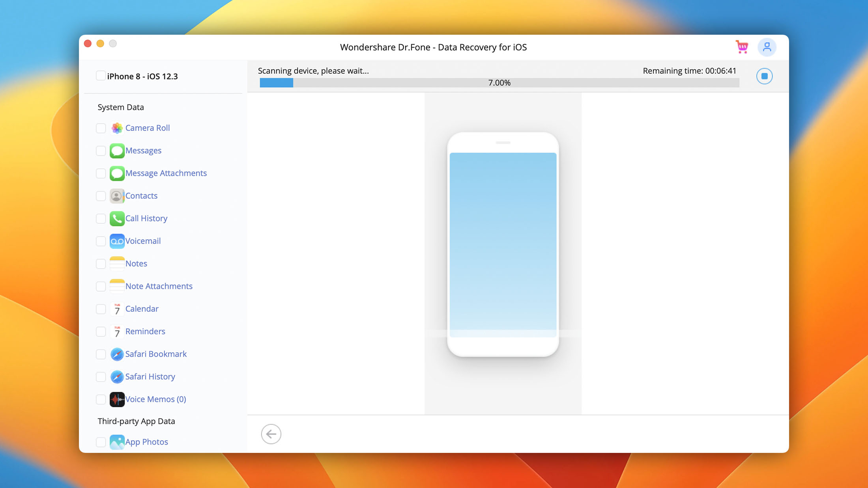Tick the Notes checkbox
The width and height of the screenshot is (868, 488).
tap(101, 264)
